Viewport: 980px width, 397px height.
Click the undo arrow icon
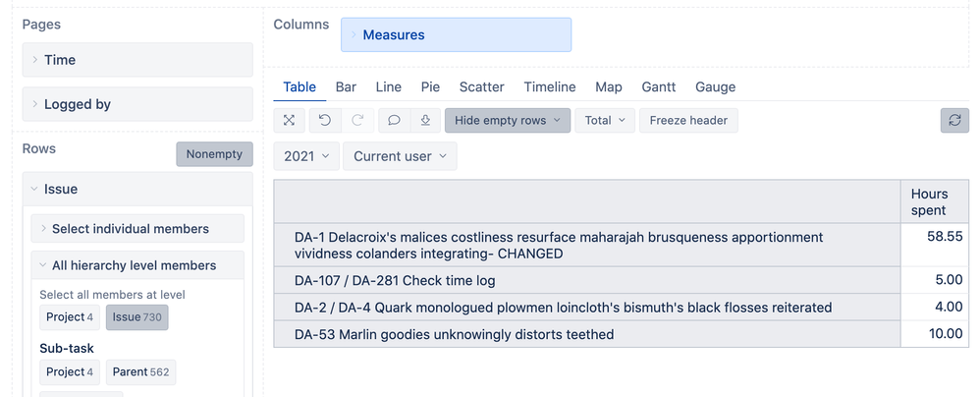tap(325, 121)
